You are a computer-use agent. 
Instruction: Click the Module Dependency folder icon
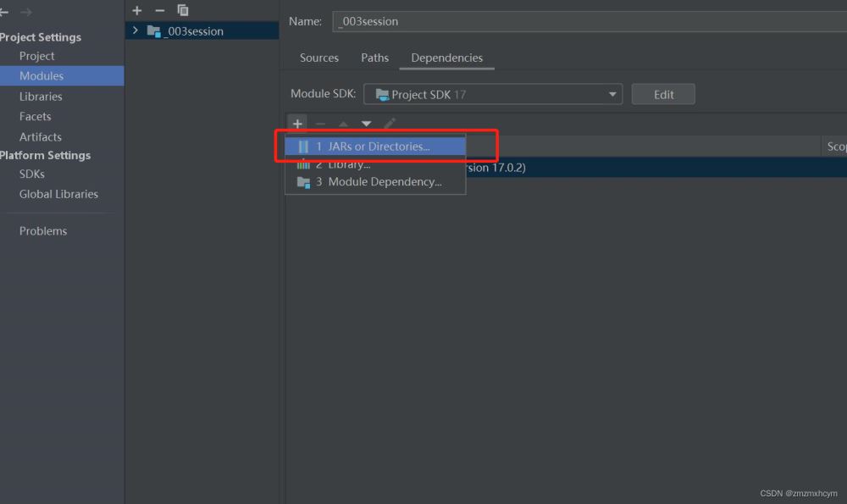point(303,182)
